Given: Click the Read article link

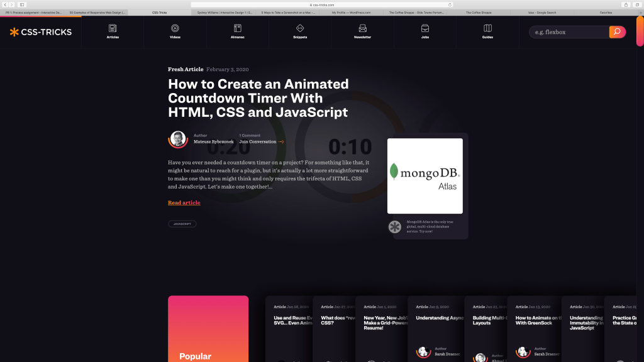Looking at the screenshot, I should 184,203.
